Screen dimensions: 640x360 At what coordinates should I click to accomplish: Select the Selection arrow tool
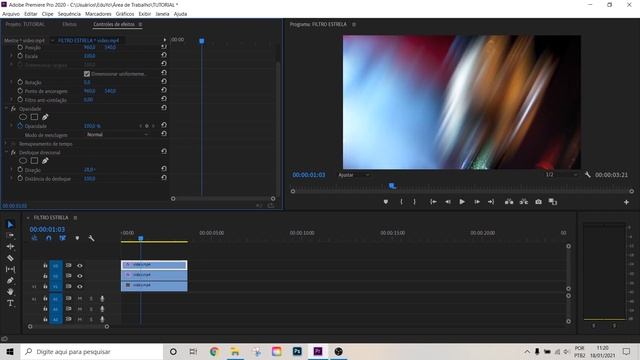point(10,224)
